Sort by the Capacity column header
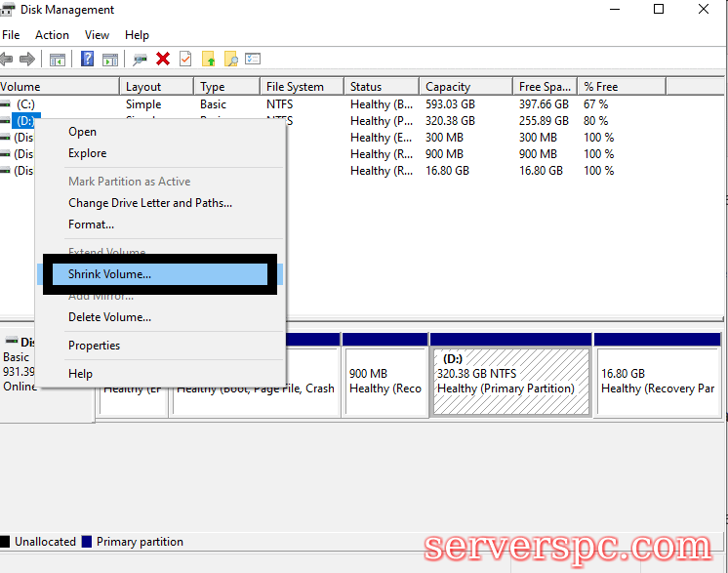Screen dimensions: 728x573 (x=448, y=87)
